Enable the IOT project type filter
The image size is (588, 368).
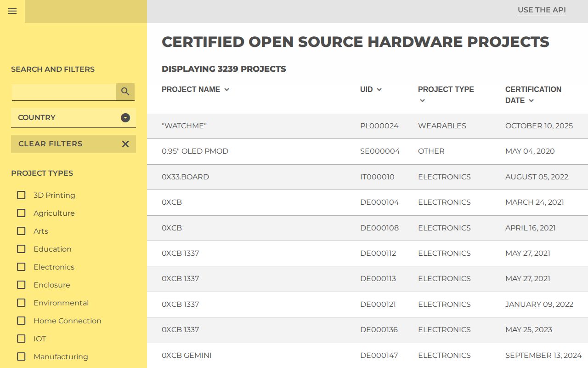(21, 339)
